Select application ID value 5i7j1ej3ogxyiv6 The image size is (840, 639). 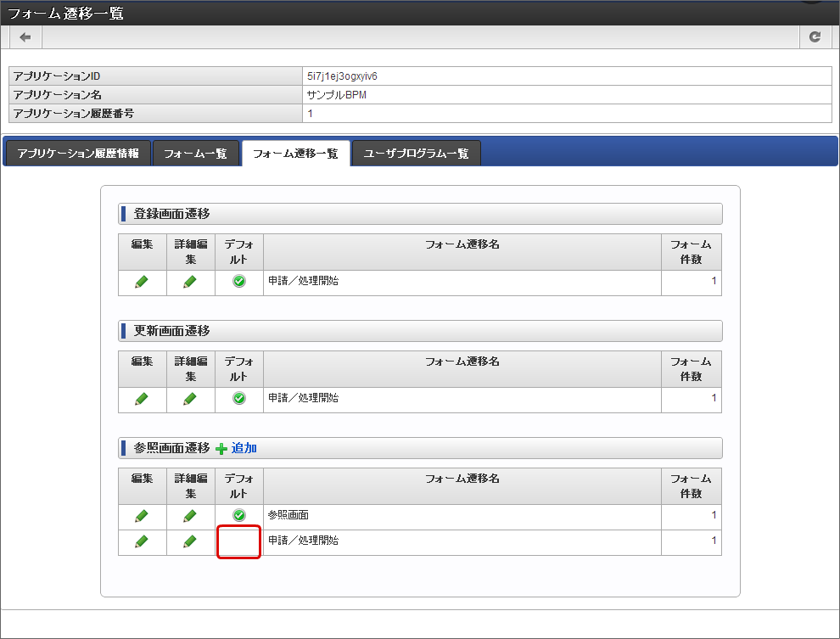click(342, 76)
